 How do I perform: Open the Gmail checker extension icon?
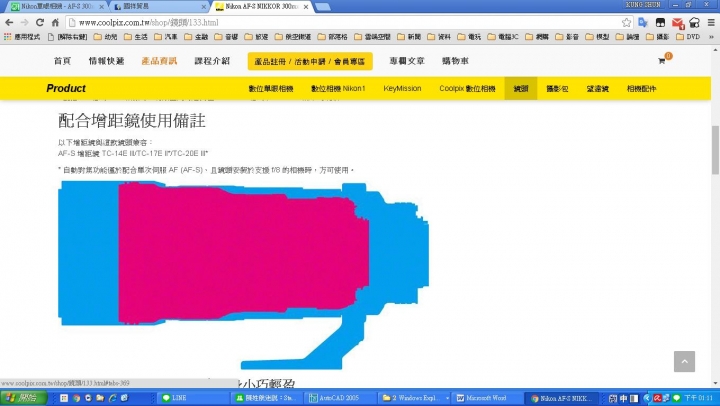coord(678,23)
